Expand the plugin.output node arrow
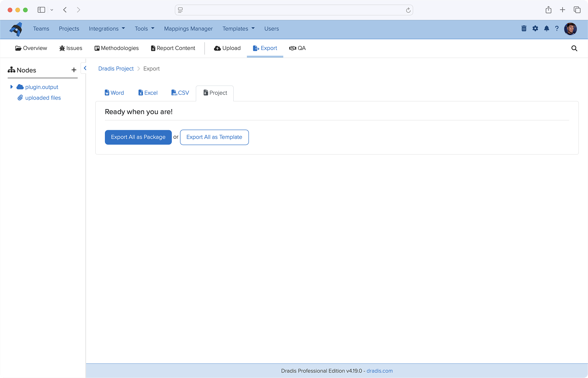Viewport: 588px width, 378px height. tap(12, 87)
